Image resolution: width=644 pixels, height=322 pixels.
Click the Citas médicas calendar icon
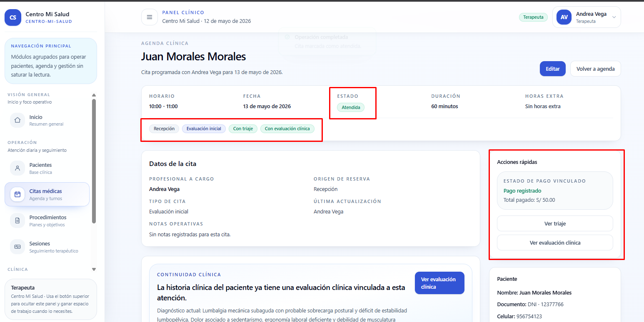17,194
